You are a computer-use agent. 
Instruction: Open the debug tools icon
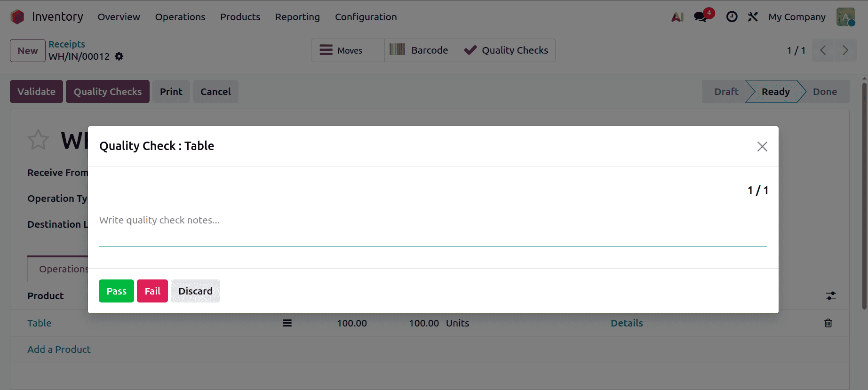click(753, 17)
